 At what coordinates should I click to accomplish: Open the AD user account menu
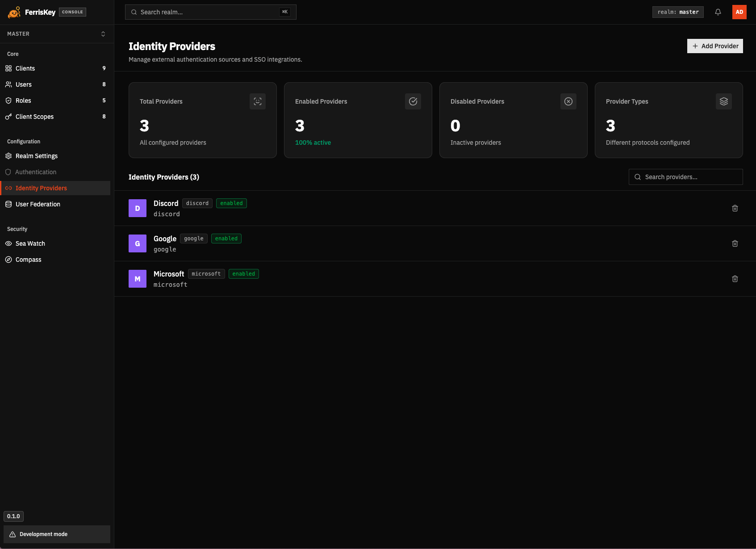pos(739,12)
